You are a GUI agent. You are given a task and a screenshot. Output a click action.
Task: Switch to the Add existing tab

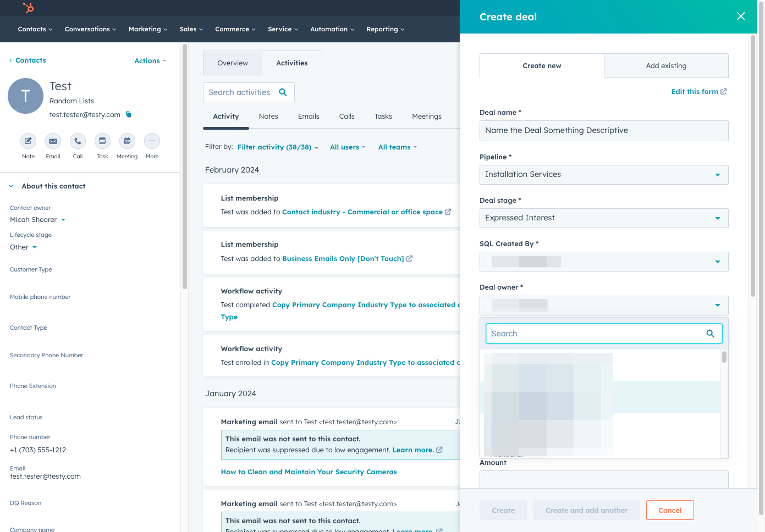pos(666,66)
